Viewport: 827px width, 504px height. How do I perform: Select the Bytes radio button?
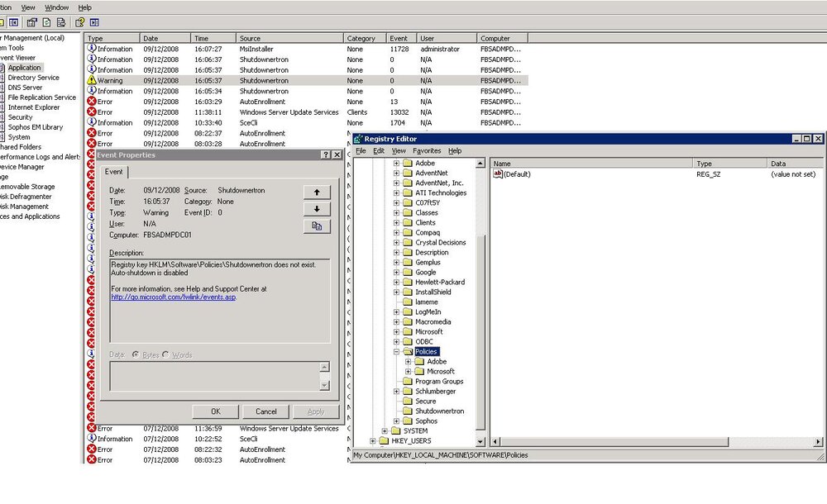click(136, 354)
